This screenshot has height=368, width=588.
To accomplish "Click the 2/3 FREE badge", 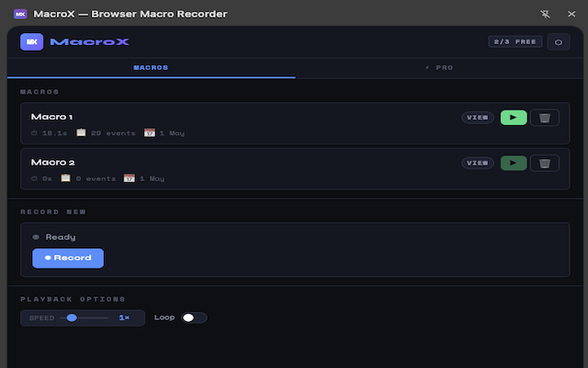I will click(514, 41).
